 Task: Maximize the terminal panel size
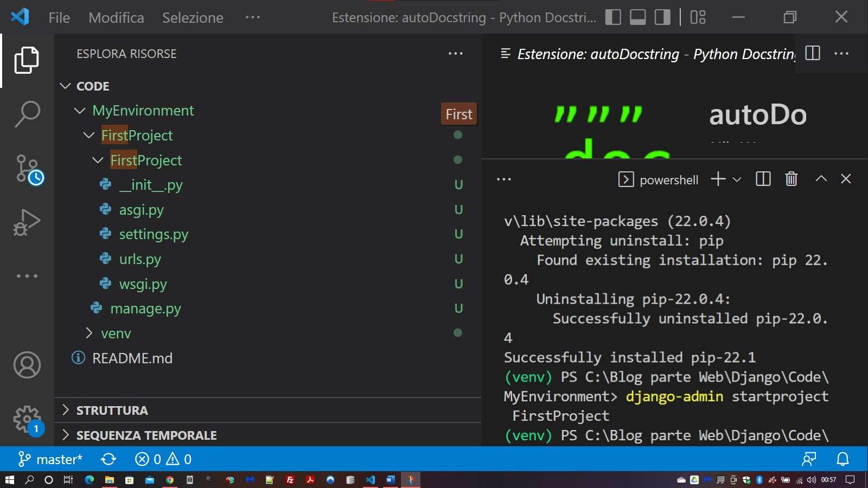pyautogui.click(x=821, y=178)
